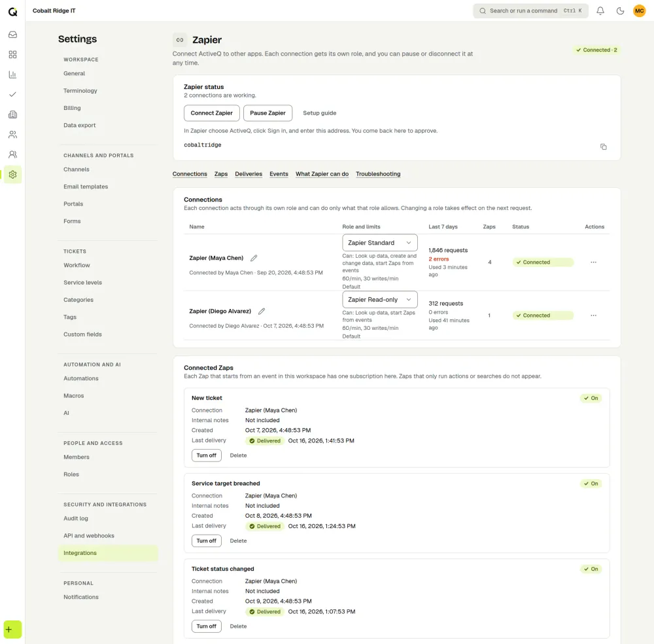The image size is (654, 644).
Task: Open the team users icon above the gear
Action: pos(12,154)
